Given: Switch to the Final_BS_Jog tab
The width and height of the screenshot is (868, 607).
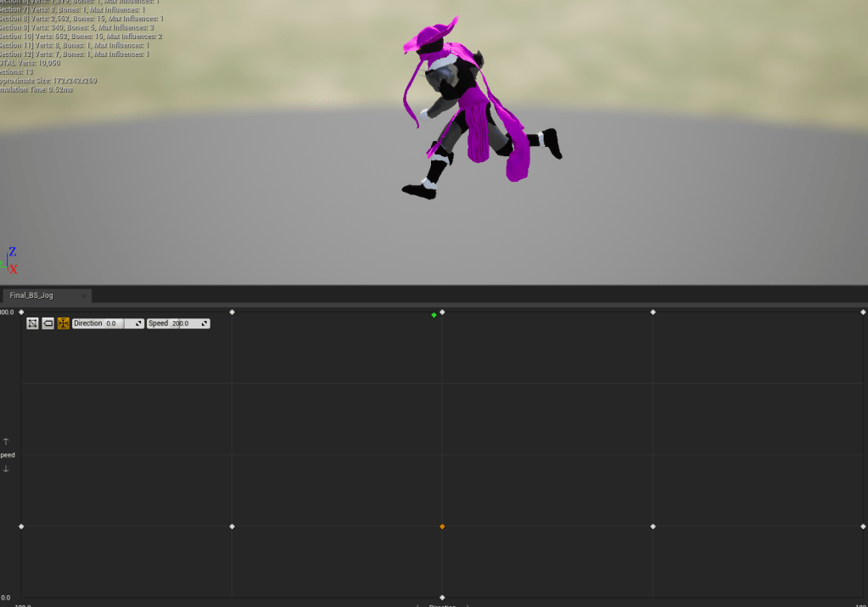Looking at the screenshot, I should [34, 295].
